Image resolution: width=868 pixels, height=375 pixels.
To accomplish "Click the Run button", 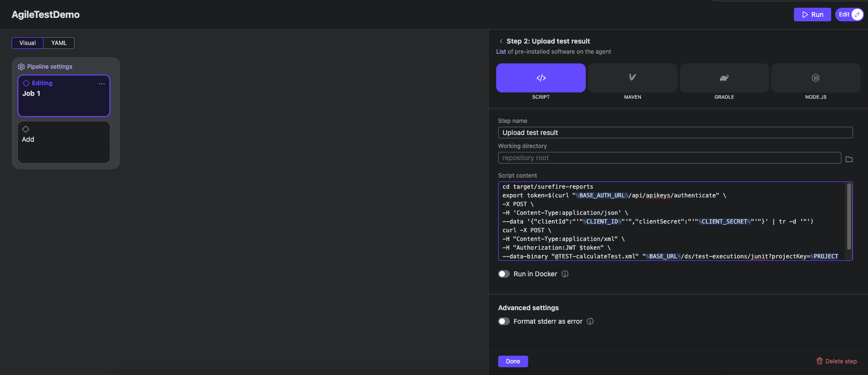I will (x=812, y=15).
